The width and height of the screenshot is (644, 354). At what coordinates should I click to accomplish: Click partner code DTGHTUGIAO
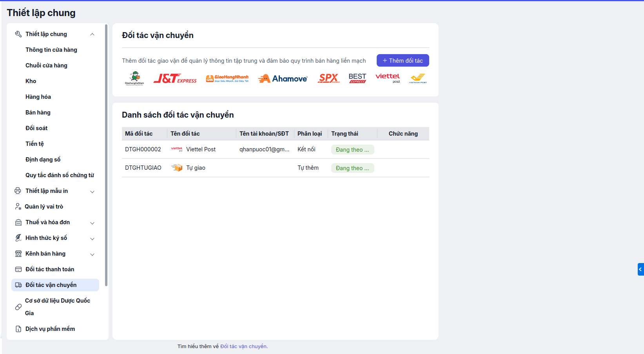[143, 168]
